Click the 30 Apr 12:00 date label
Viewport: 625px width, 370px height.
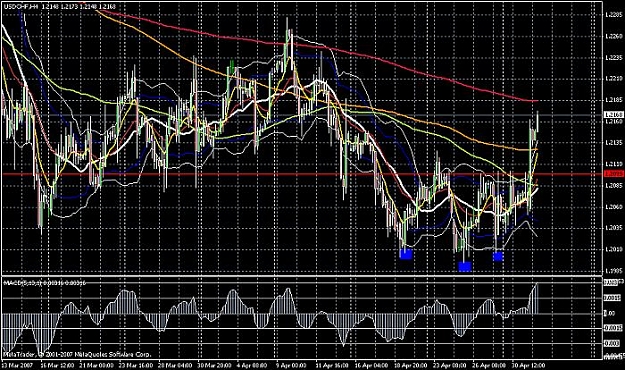tap(528, 365)
